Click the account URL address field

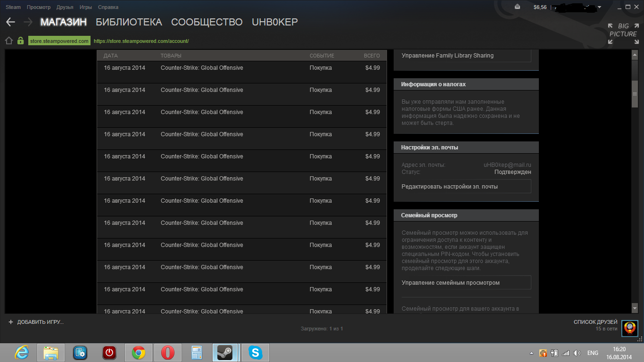click(x=141, y=41)
